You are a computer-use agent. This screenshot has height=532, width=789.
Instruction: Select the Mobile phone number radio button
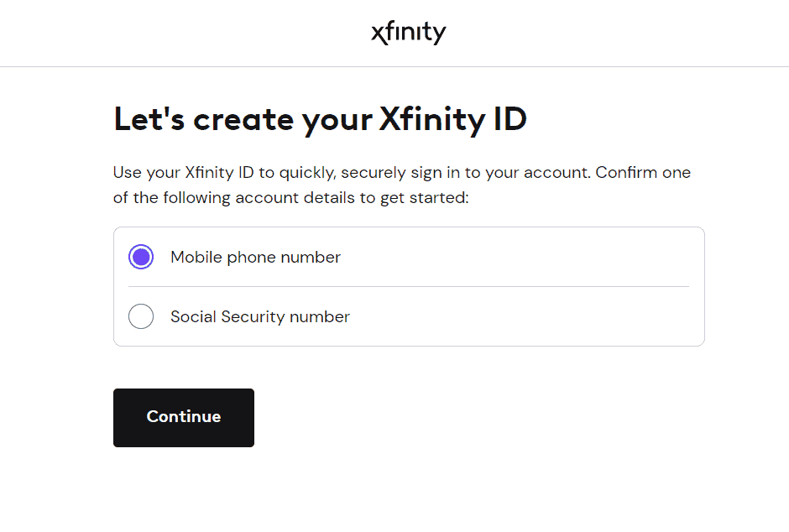(x=141, y=257)
